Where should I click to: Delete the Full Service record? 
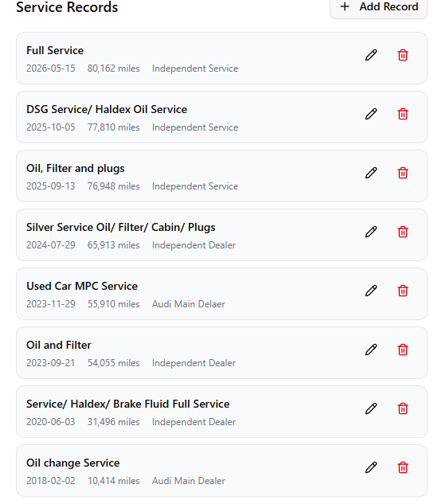pos(403,55)
